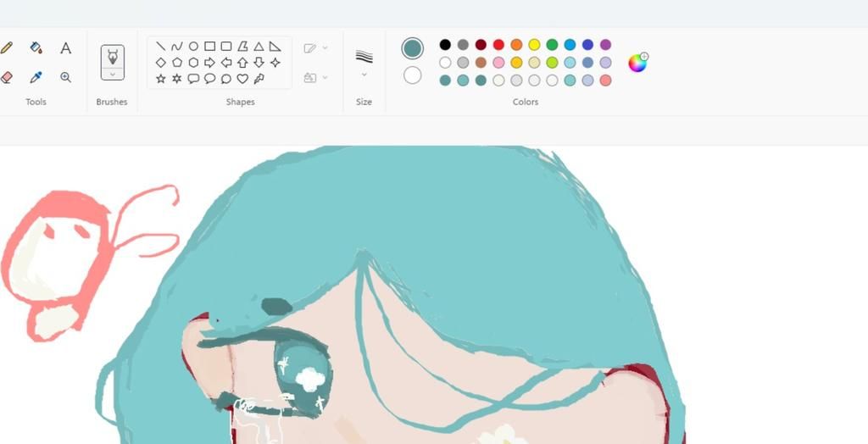The height and width of the screenshot is (444, 868).
Task: Pick the purple color swatch
Action: click(x=605, y=44)
